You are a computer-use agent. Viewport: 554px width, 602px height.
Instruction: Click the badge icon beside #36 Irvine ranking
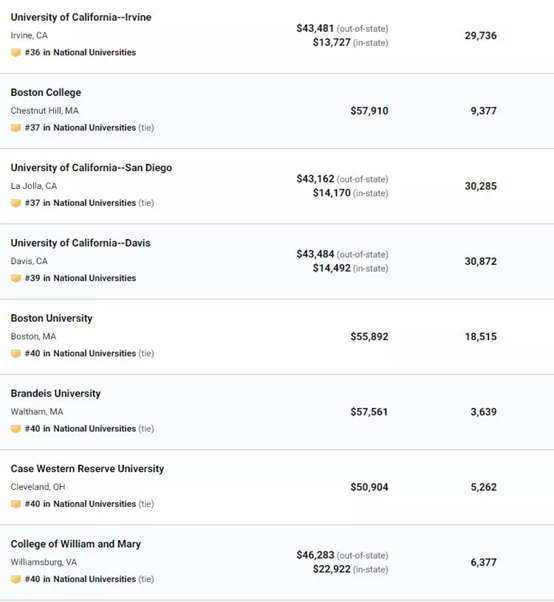pos(16,53)
